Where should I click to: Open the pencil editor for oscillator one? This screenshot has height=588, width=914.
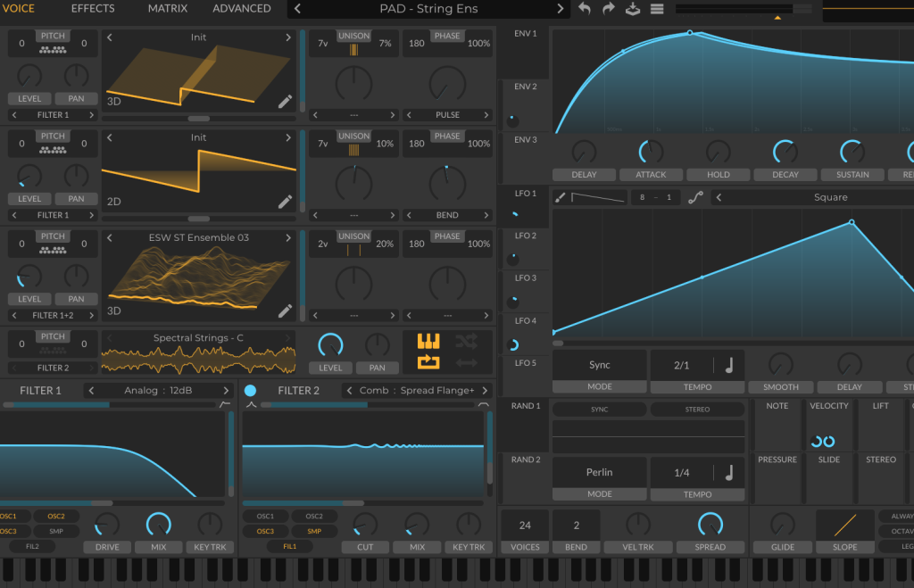tap(285, 102)
